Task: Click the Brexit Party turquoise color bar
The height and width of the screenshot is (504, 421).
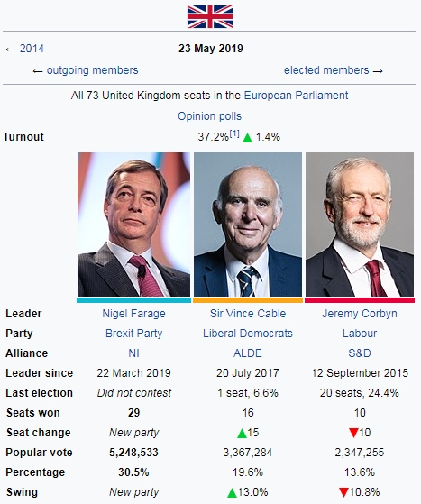Action: tap(133, 300)
